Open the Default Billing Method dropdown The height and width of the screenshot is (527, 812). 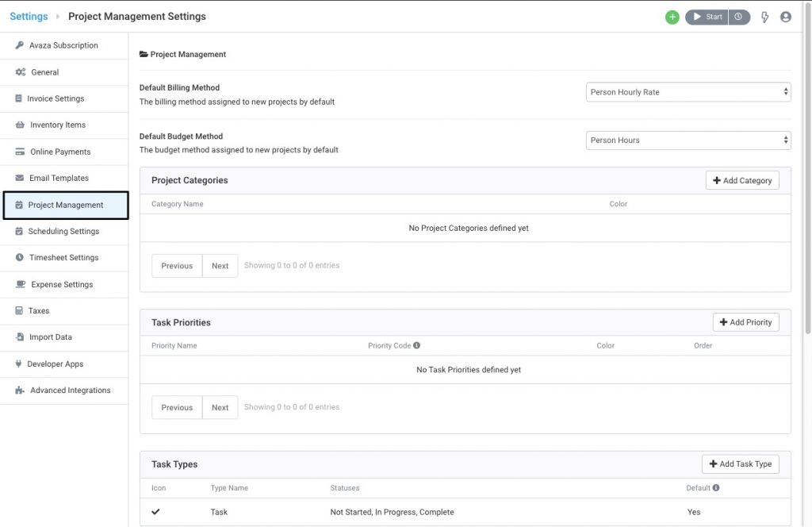pyautogui.click(x=687, y=91)
